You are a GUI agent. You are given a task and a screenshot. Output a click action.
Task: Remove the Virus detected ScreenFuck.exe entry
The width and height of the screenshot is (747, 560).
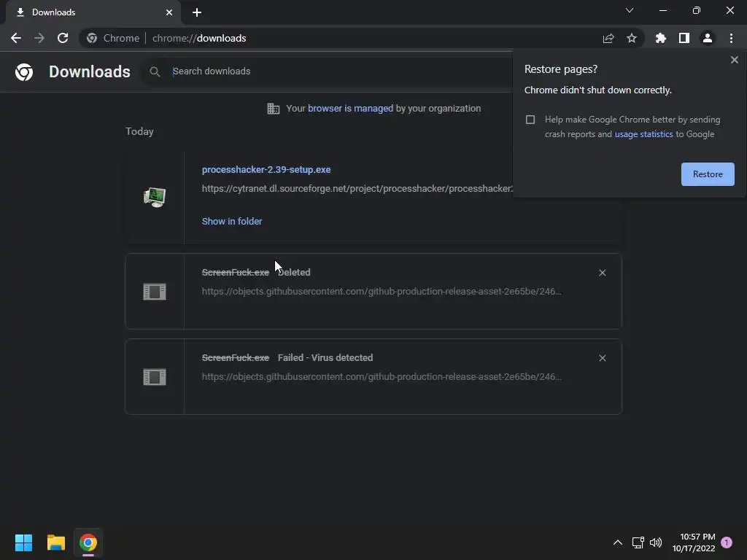603,358
